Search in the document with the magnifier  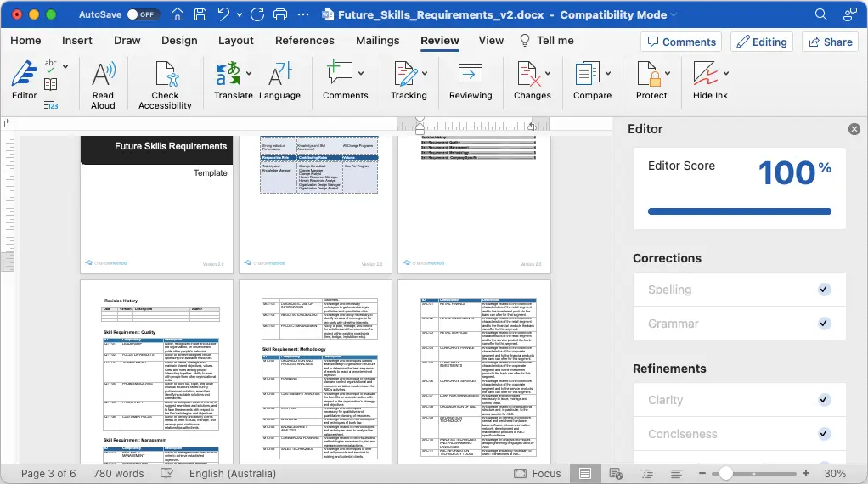point(821,14)
